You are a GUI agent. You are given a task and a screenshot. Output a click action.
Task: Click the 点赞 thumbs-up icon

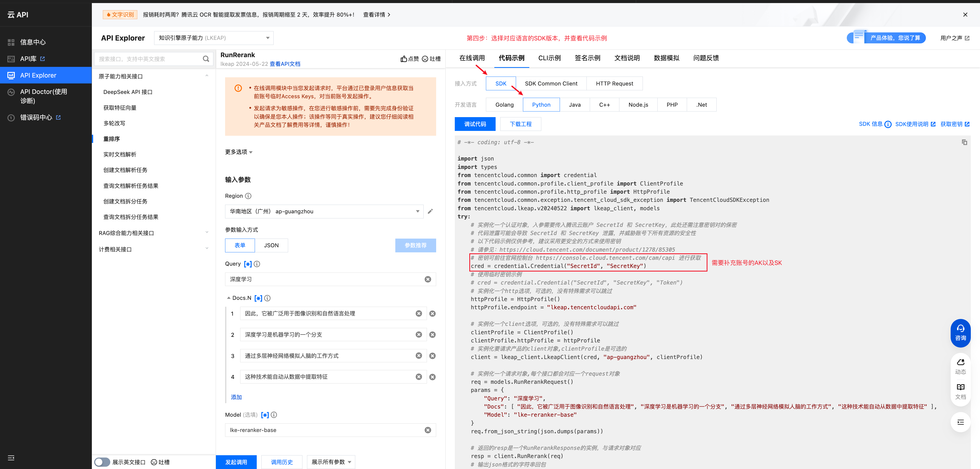[404, 59]
